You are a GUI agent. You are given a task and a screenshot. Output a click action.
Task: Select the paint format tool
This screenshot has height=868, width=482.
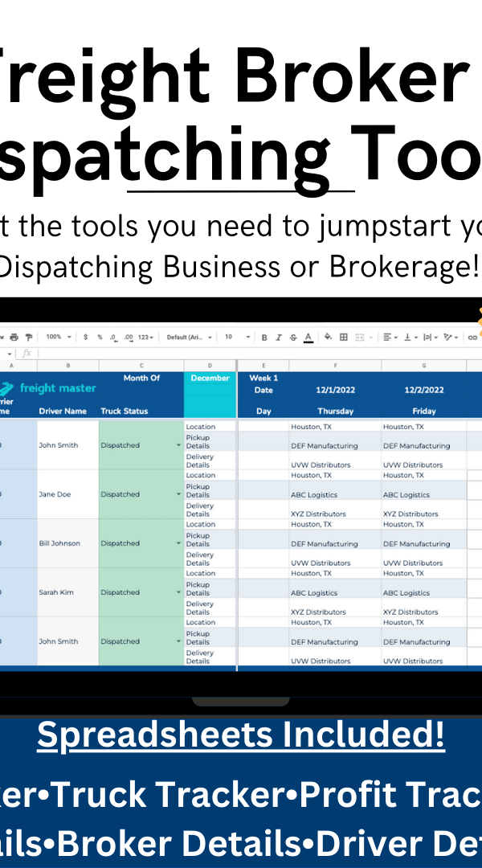29,338
